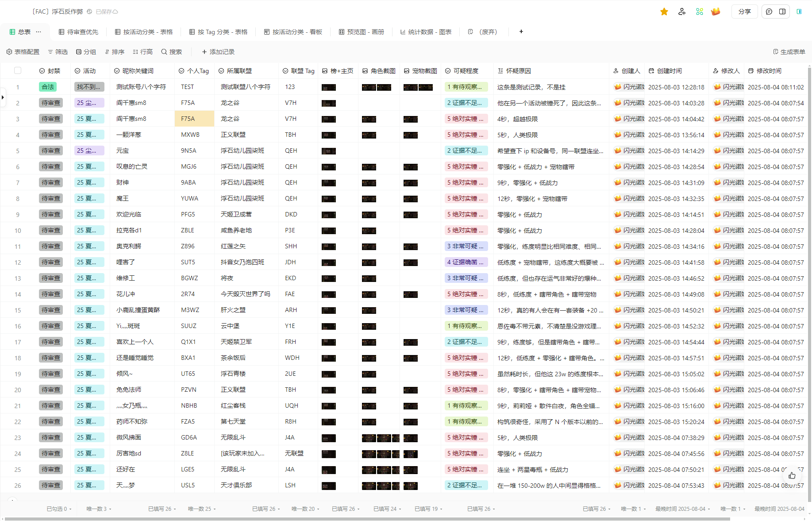Open the add collaborator icon

tap(682, 12)
